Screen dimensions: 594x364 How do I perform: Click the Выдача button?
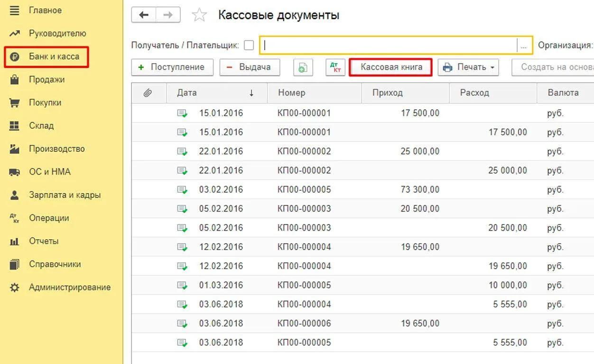[250, 67]
